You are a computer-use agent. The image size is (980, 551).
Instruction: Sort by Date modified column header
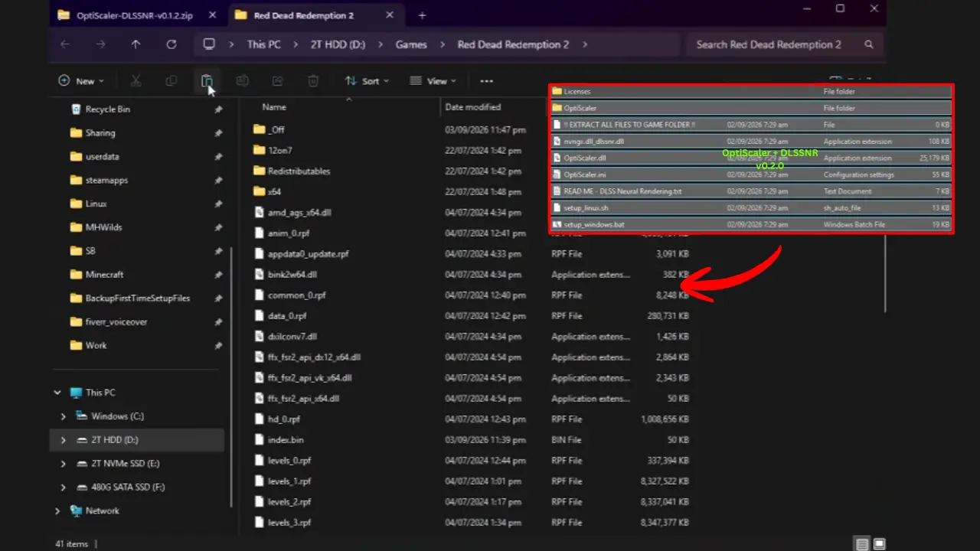tap(472, 107)
